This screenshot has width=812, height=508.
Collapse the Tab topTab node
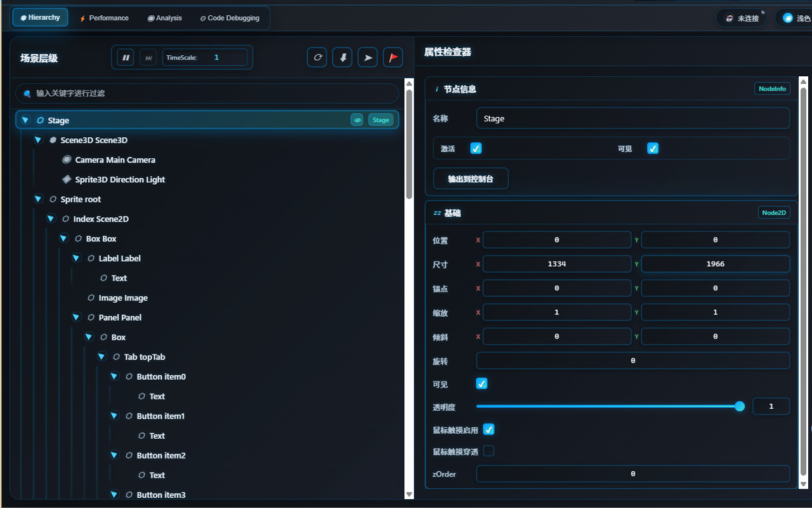point(101,357)
